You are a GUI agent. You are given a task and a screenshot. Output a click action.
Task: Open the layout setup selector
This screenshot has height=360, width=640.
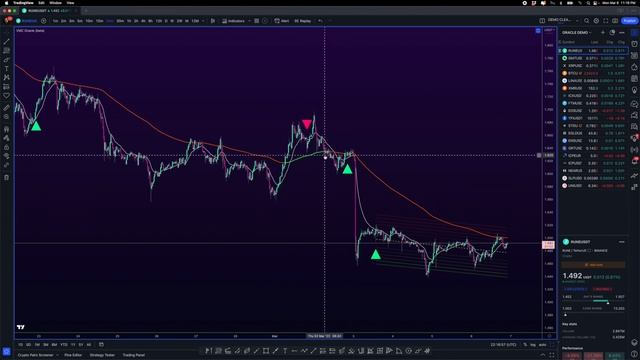click(x=542, y=21)
